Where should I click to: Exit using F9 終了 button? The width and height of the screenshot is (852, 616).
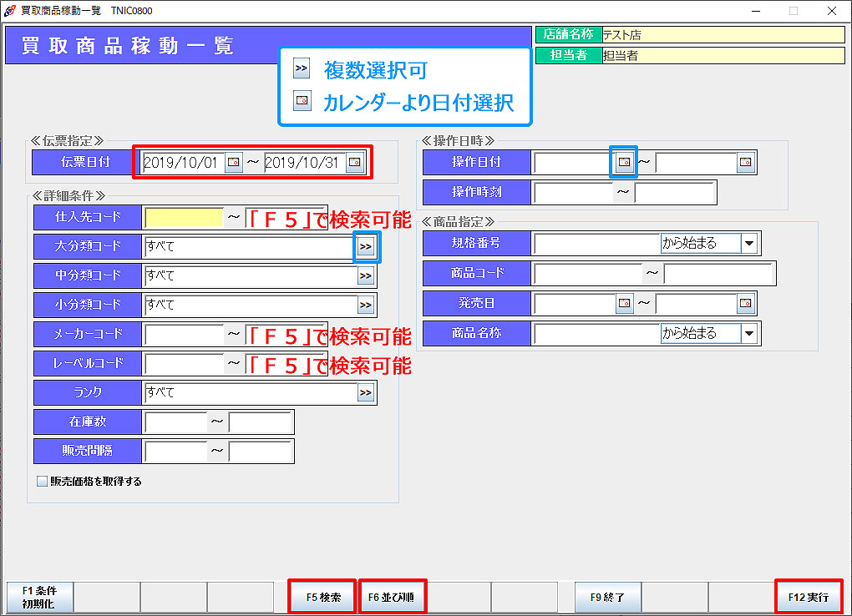point(607,598)
